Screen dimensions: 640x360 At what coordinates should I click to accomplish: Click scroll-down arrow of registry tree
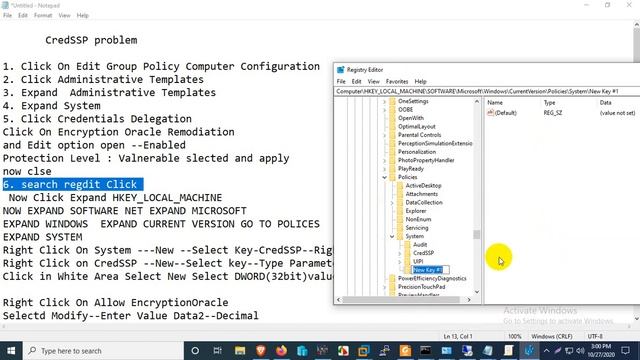coord(477,292)
